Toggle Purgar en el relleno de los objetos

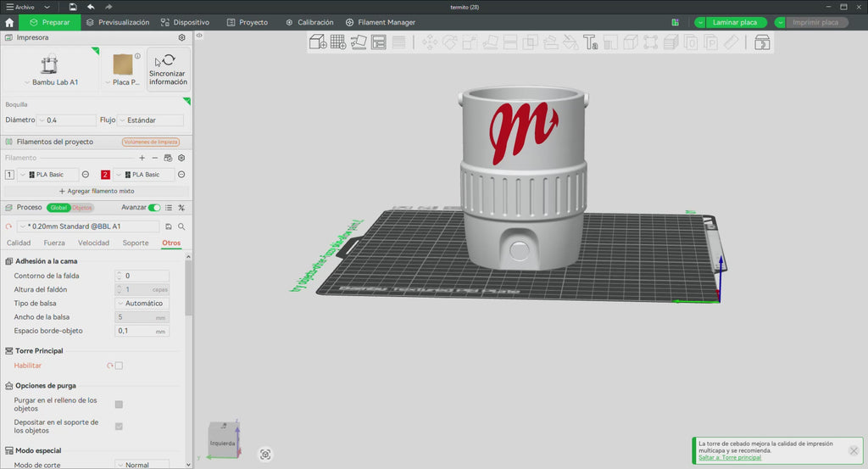point(119,405)
